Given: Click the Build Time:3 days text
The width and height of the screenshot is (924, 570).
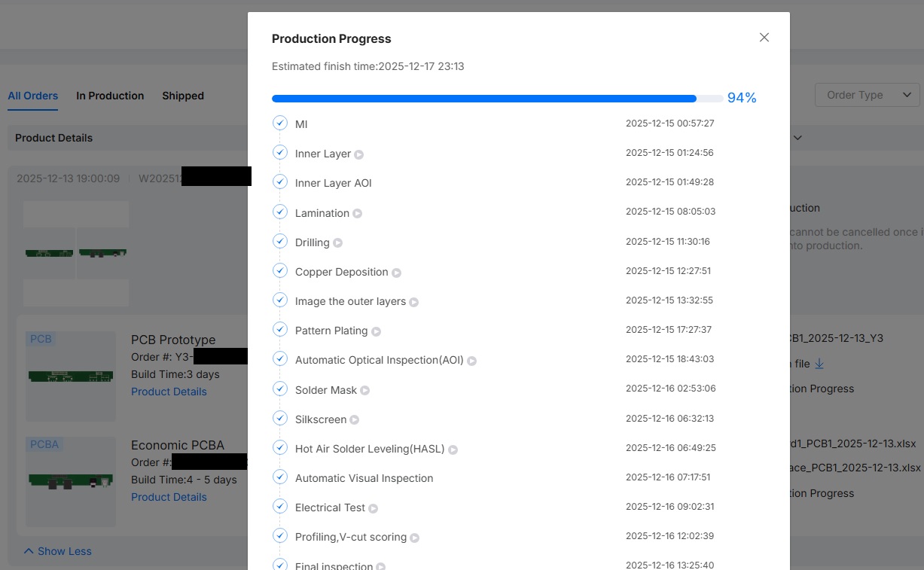Looking at the screenshot, I should [x=175, y=374].
